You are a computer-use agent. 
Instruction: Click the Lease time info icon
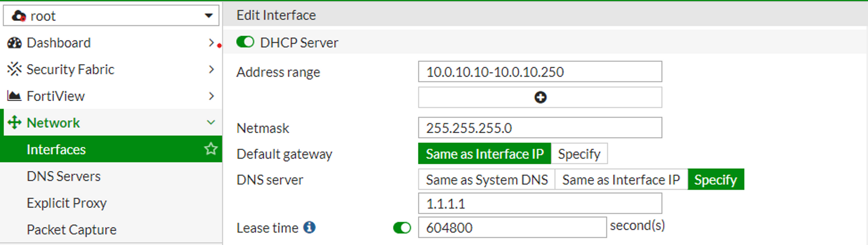pyautogui.click(x=309, y=227)
